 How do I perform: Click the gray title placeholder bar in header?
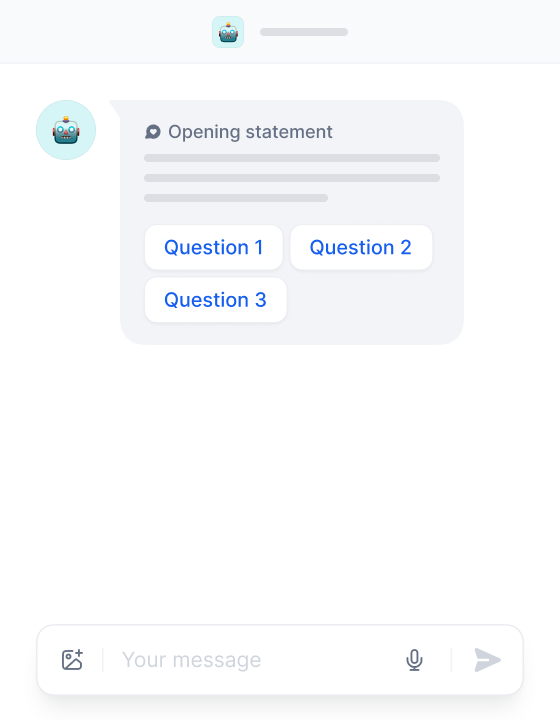[x=304, y=32]
